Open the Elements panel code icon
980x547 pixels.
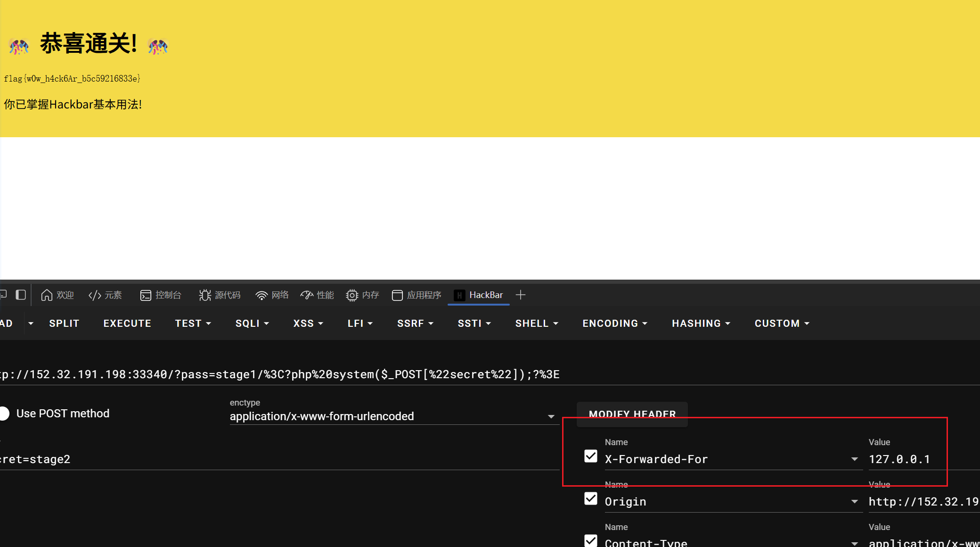coord(95,295)
